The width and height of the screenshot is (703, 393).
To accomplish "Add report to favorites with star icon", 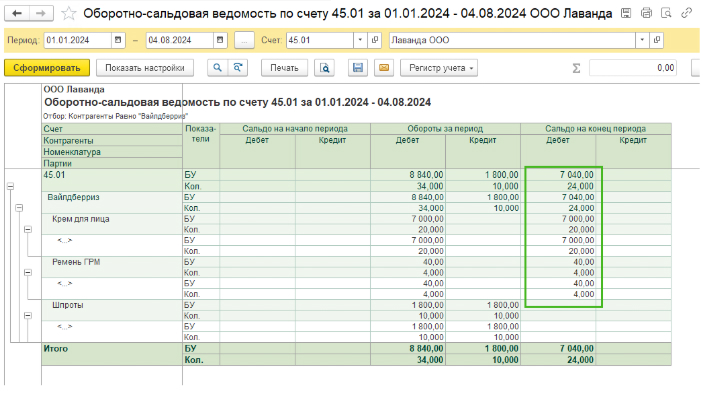I will 69,13.
